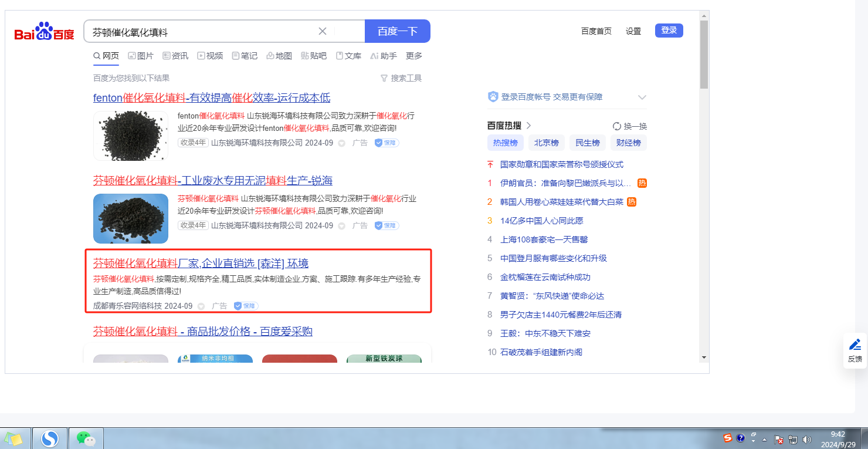Refresh hot list with 换一换

pos(630,126)
